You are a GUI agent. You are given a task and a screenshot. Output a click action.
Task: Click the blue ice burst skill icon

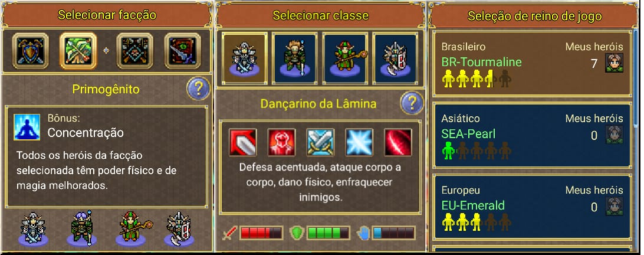click(359, 142)
